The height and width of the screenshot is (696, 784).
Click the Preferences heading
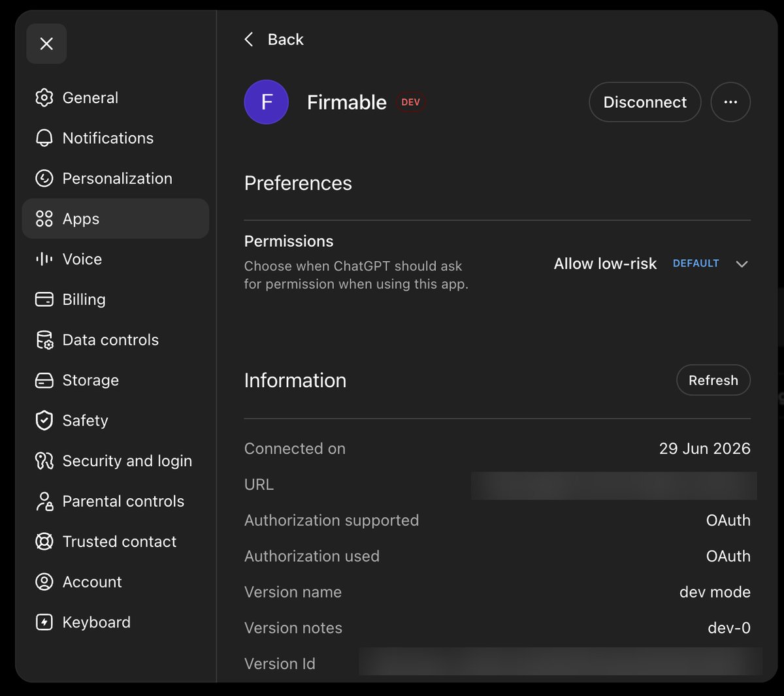coord(298,183)
